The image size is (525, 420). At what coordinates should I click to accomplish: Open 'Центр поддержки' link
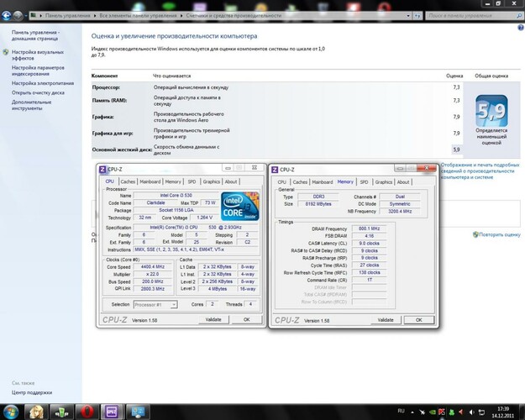point(32,392)
